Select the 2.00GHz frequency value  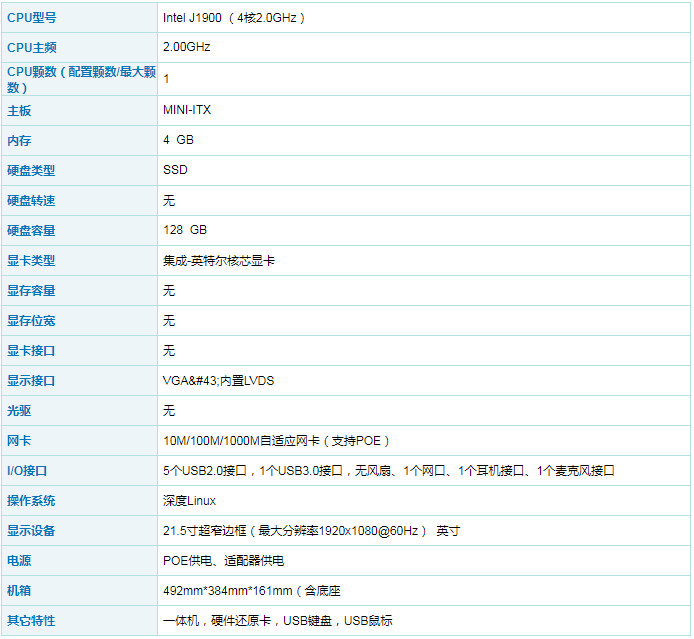tap(187, 47)
